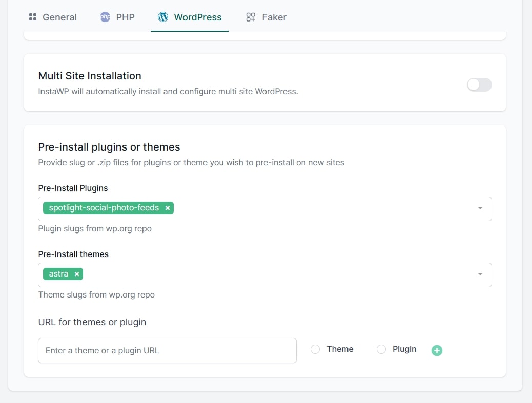The image size is (532, 403).
Task: Open the Faker tab
Action: click(x=266, y=17)
